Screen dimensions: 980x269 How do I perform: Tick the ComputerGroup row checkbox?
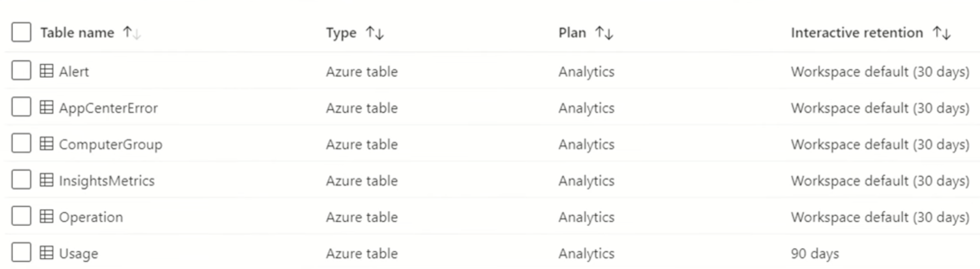point(21,144)
